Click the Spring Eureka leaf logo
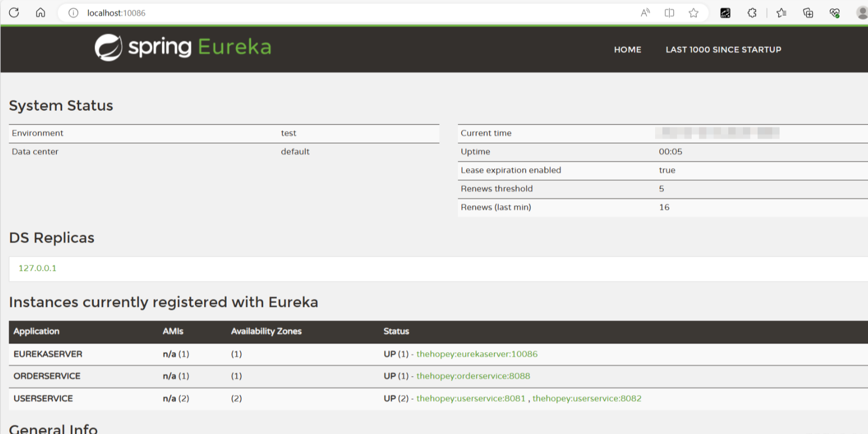 coord(108,47)
